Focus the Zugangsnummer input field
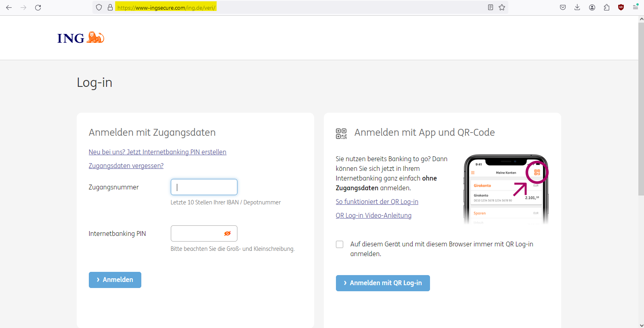The width and height of the screenshot is (644, 328). 204,187
